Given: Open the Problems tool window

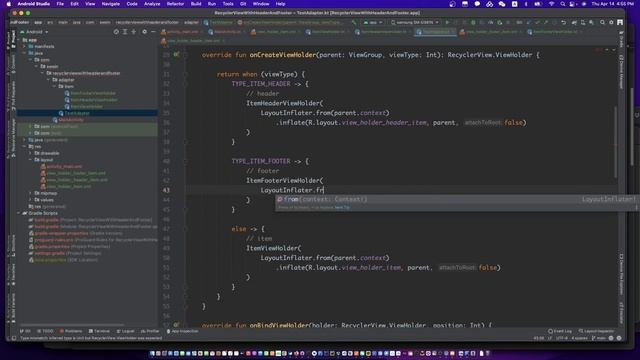Looking at the screenshot, I should click(x=71, y=331).
